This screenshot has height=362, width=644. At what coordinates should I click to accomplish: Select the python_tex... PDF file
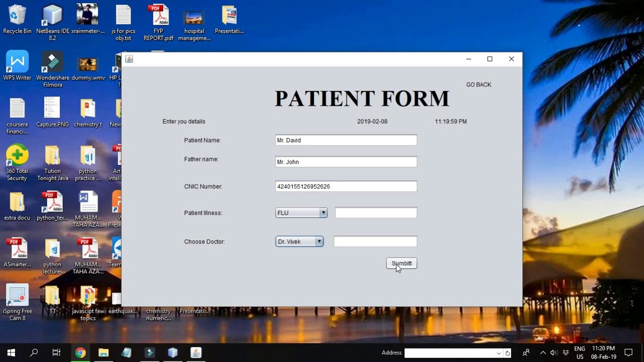click(x=52, y=206)
